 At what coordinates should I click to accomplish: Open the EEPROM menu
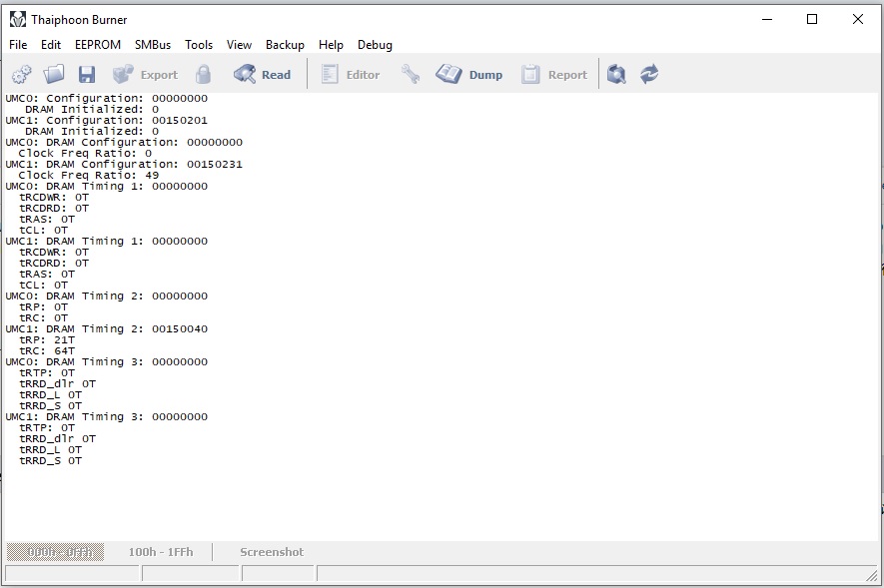click(98, 45)
